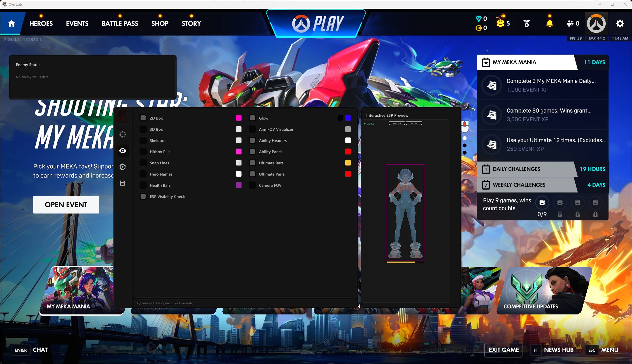Click XP icon beside Complete 30 games
This screenshot has height=364, width=632.
click(x=492, y=115)
